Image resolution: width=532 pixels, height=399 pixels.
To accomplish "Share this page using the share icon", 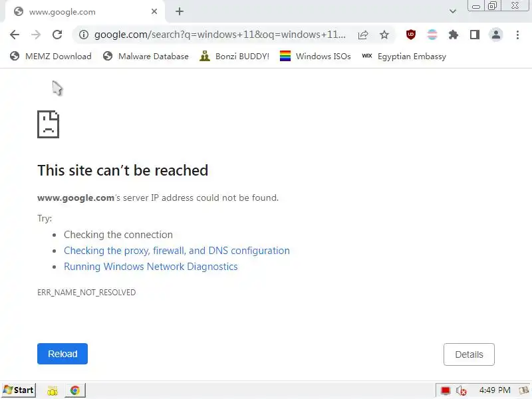I will tap(363, 35).
